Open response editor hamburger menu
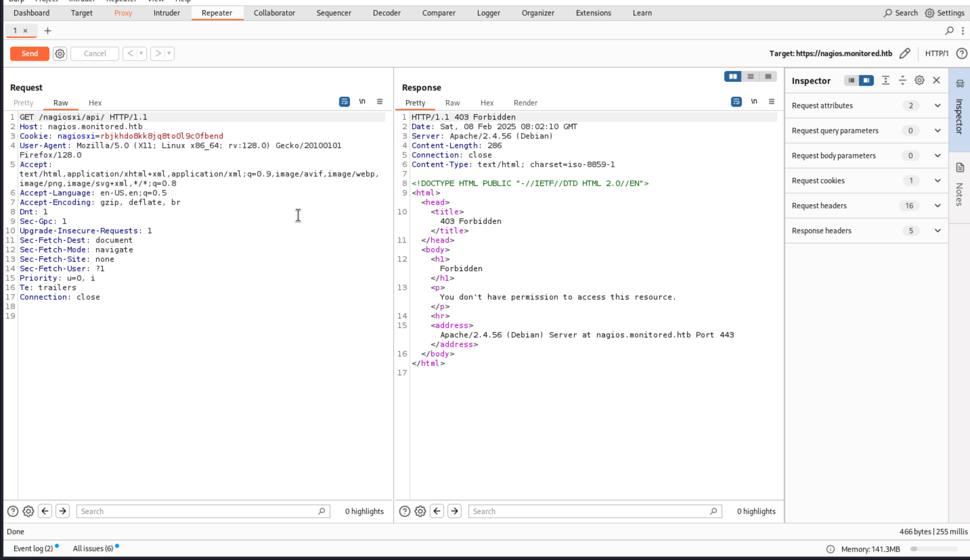970x560 pixels. 771,101
